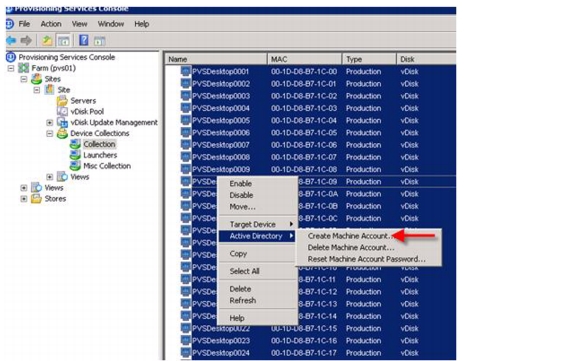Click the vDisk Update Management icon
The height and width of the screenshot is (361, 576).
pyautogui.click(x=62, y=122)
